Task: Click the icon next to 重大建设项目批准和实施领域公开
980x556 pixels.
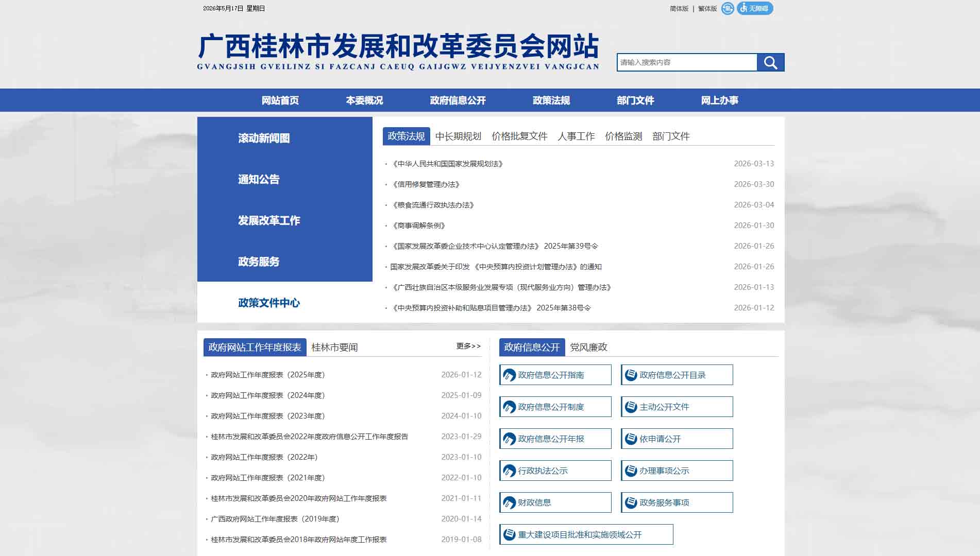Action: click(510, 535)
